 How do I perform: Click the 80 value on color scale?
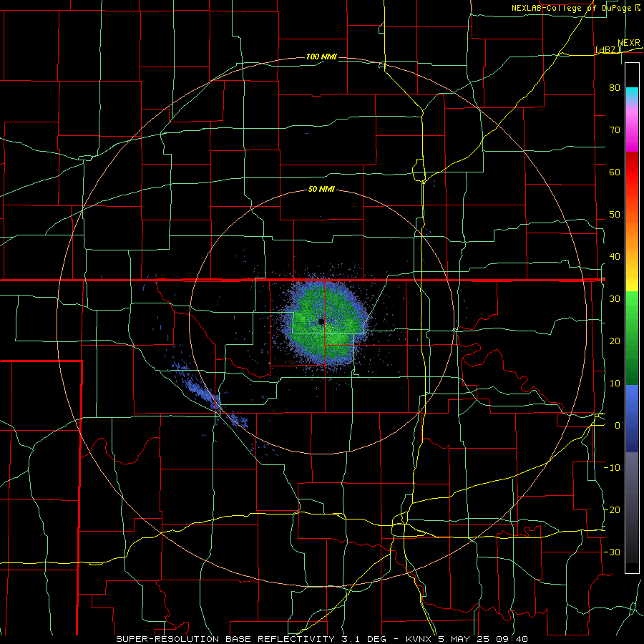615,88
